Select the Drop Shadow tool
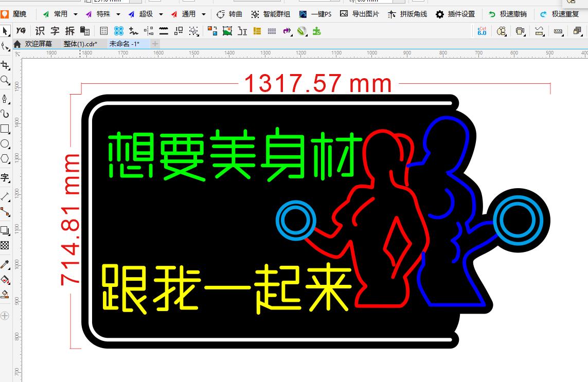This screenshot has width=588, height=382. click(x=5, y=230)
